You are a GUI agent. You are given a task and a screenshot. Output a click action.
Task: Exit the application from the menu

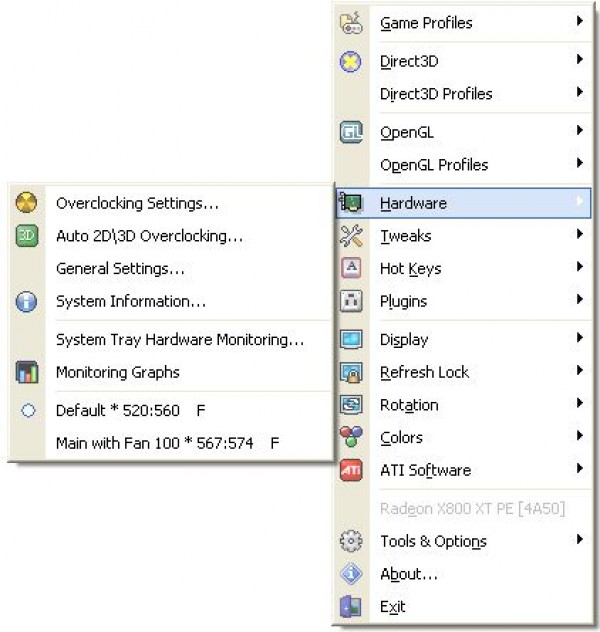point(393,606)
